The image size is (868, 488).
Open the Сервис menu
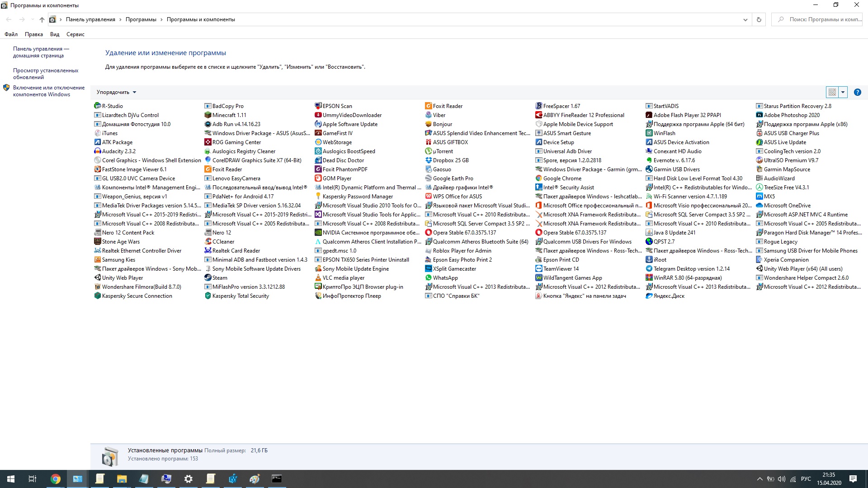tap(75, 34)
